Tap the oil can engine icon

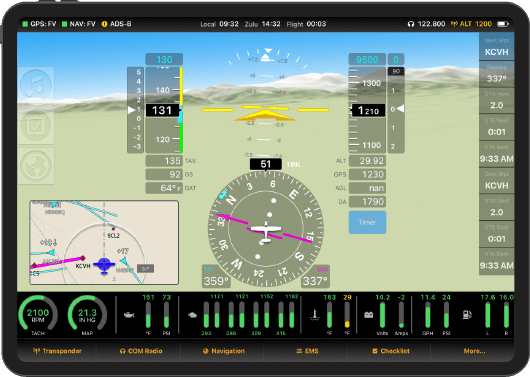click(129, 315)
